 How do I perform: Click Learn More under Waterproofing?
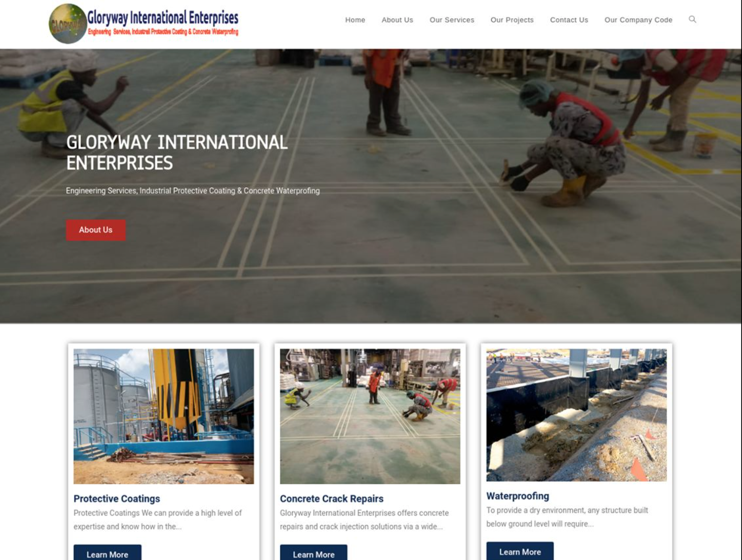click(520, 551)
